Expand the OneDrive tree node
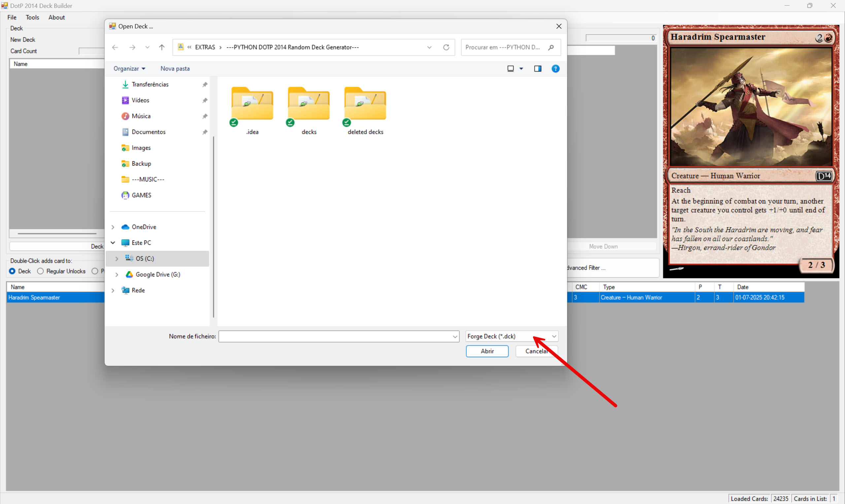Viewport: 845px width, 504px height. click(x=113, y=227)
